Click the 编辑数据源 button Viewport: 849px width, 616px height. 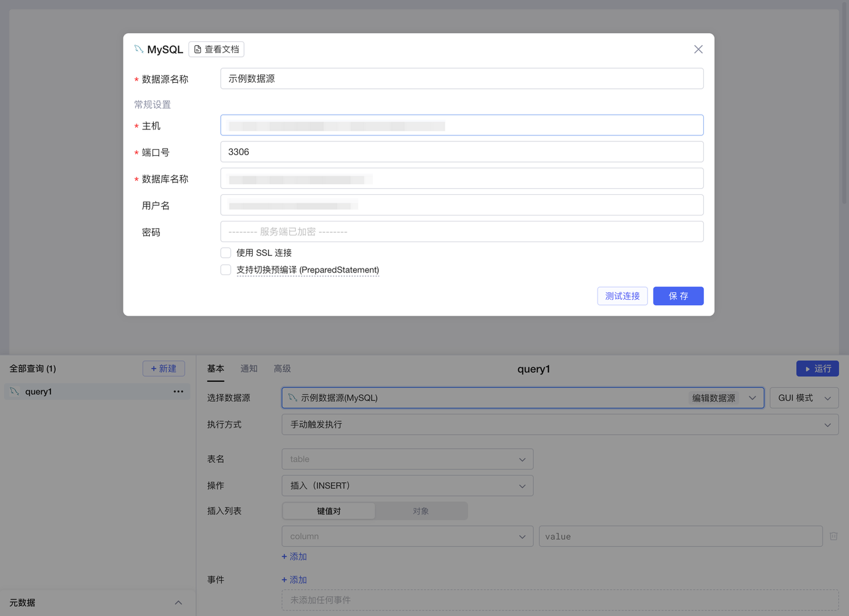tap(714, 398)
